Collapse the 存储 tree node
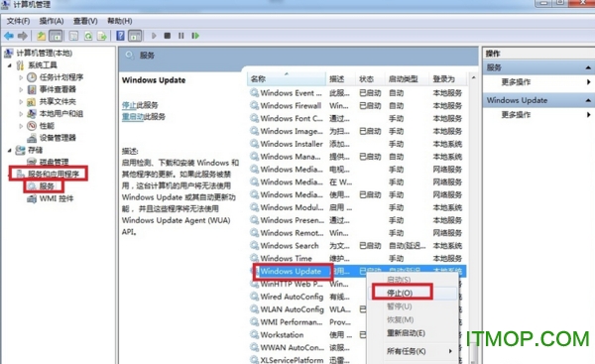 click(10, 151)
